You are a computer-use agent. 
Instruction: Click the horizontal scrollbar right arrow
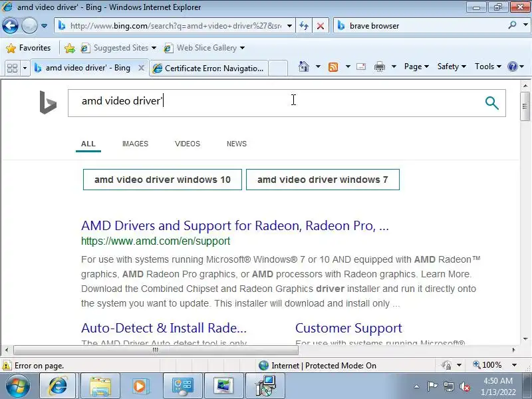click(x=513, y=350)
